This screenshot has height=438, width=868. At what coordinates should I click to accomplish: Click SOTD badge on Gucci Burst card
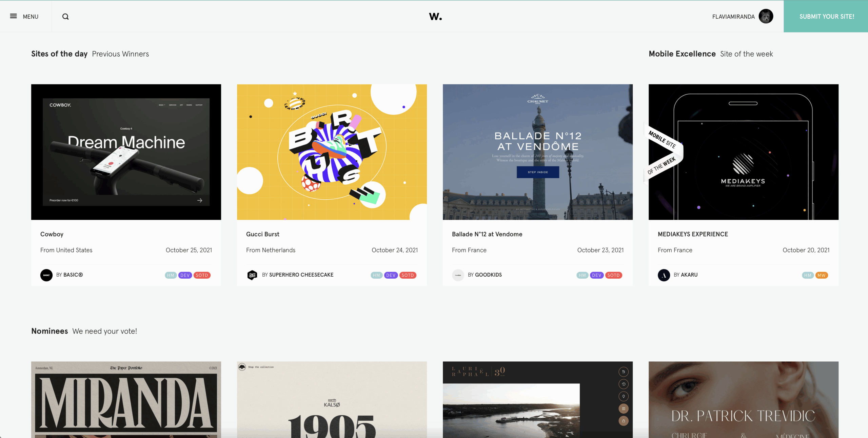pos(408,275)
